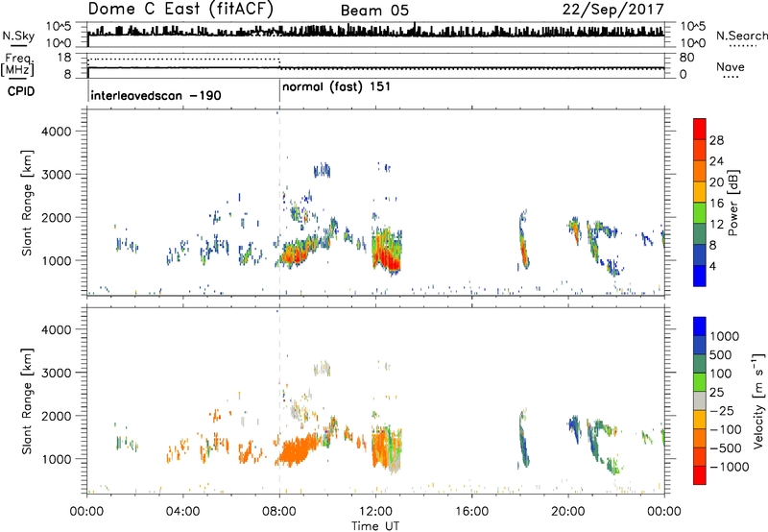The height and width of the screenshot is (532, 768).
Task: Click the '-500' velocity colorbar tick value
Action: click(726, 448)
